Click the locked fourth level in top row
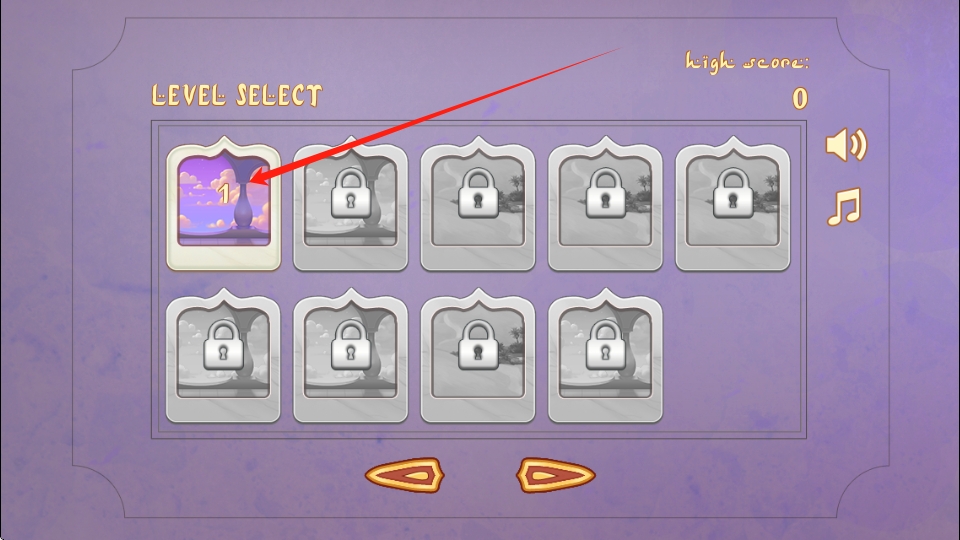960x540 pixels. [x=606, y=204]
